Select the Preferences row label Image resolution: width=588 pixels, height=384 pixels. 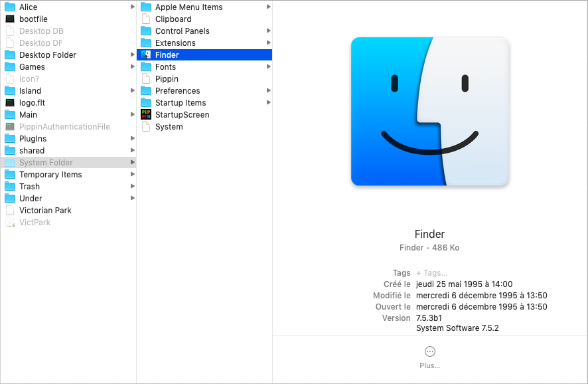coord(178,91)
